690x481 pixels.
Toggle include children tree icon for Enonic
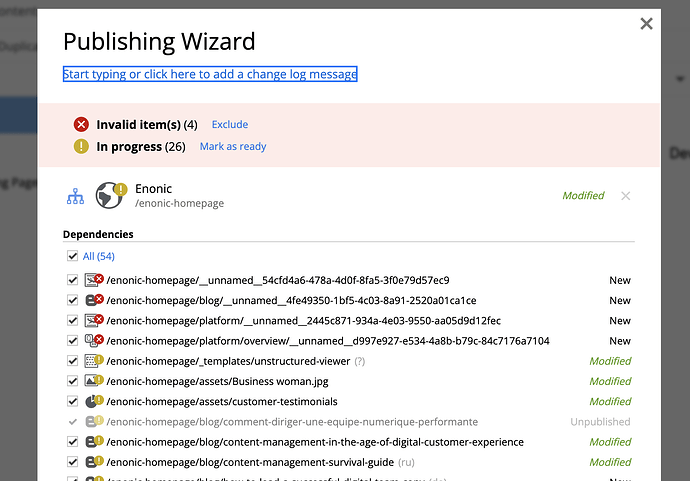(x=75, y=196)
